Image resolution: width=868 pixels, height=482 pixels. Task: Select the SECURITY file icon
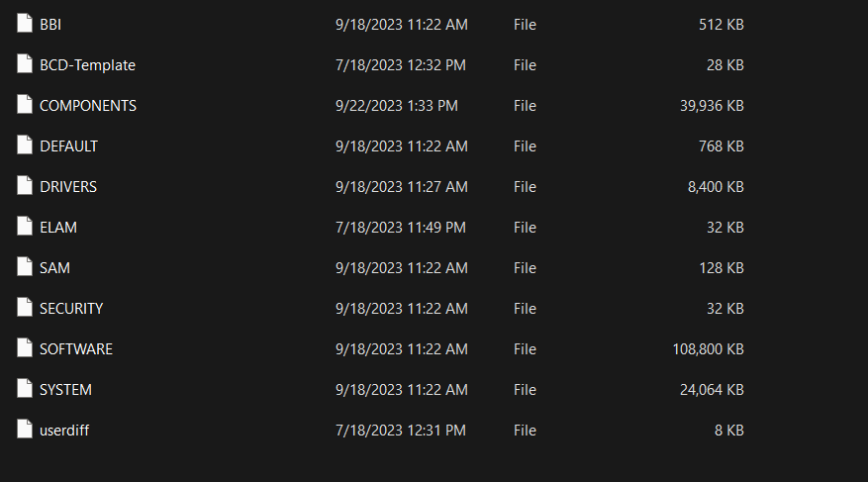point(25,307)
